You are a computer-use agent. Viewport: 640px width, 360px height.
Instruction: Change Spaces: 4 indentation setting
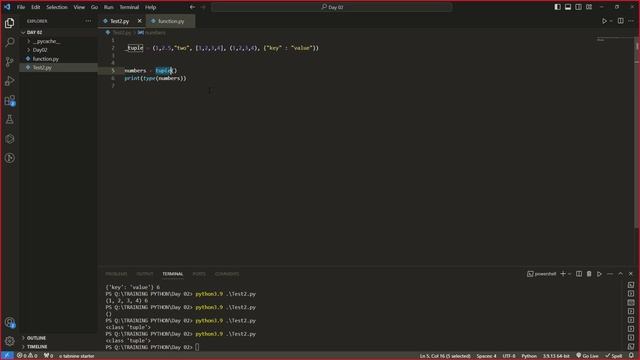[486, 356]
